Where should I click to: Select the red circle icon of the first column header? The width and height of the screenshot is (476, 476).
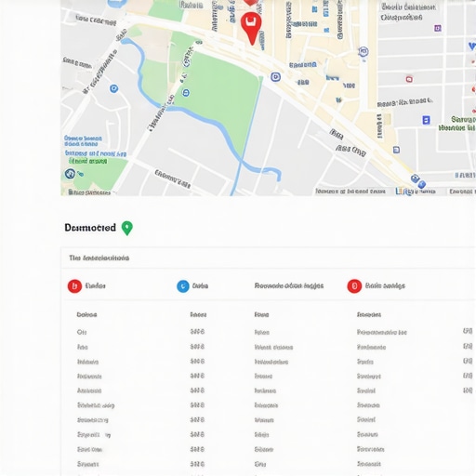click(x=74, y=286)
